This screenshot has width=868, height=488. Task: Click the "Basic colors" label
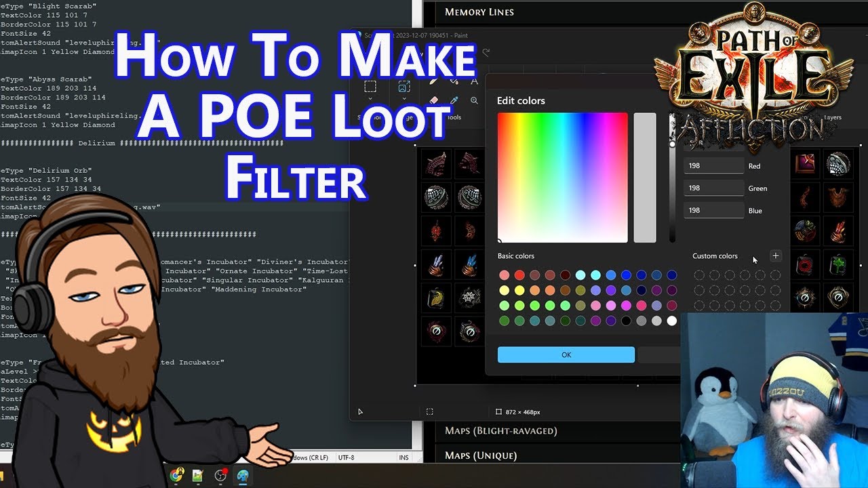[x=516, y=256]
